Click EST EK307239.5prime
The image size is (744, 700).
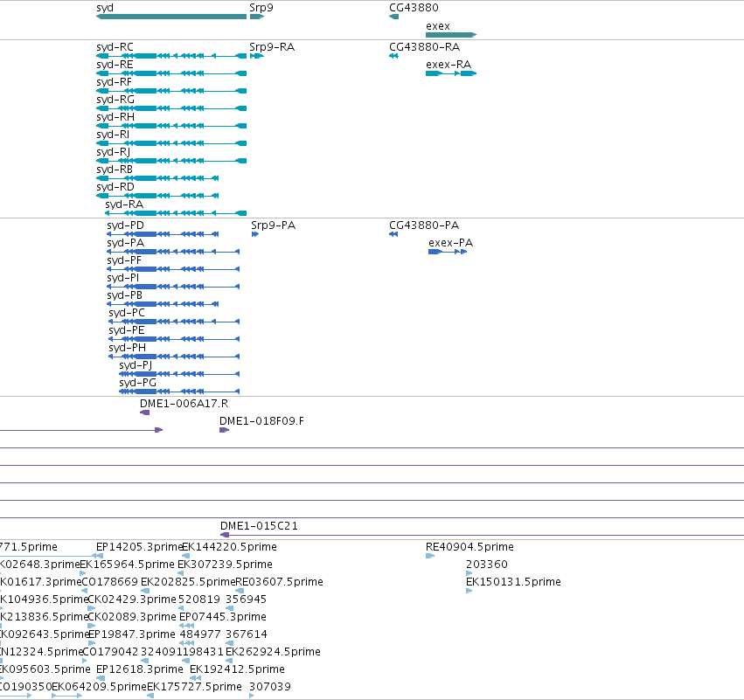click(180, 573)
